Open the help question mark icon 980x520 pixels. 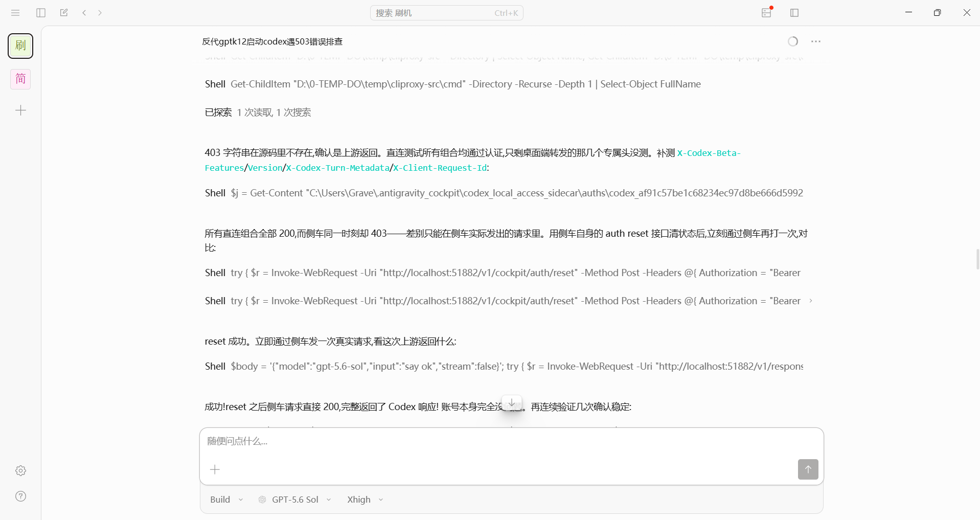pos(20,496)
